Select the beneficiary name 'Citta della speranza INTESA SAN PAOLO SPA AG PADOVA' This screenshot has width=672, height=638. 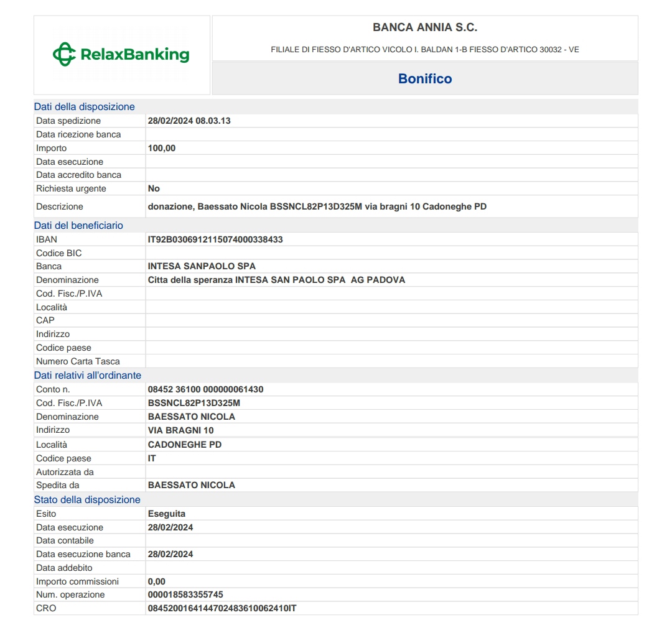[x=276, y=280]
